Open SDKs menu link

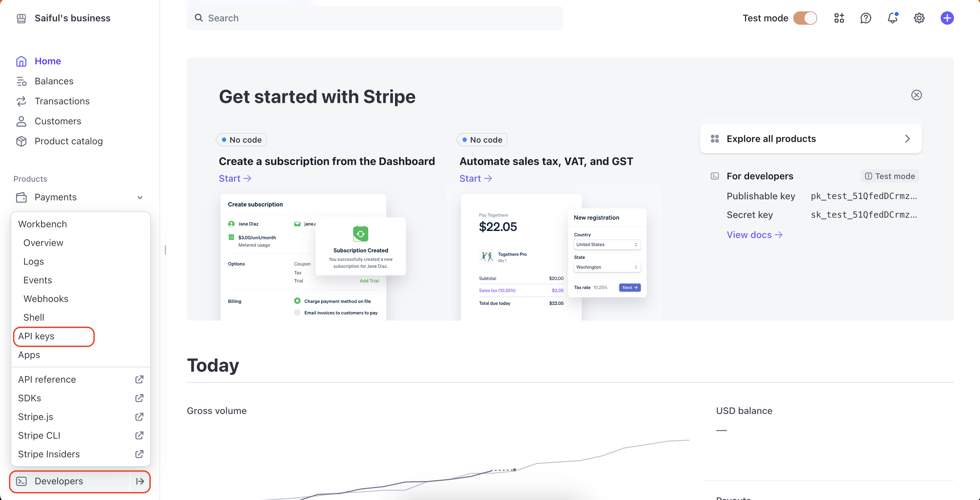point(29,398)
